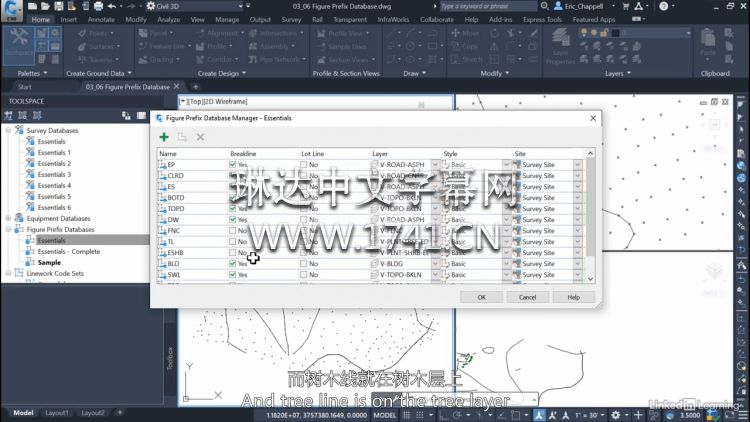The height and width of the screenshot is (422, 750).
Task: Click the grid display icon on status bar
Action: click(406, 415)
